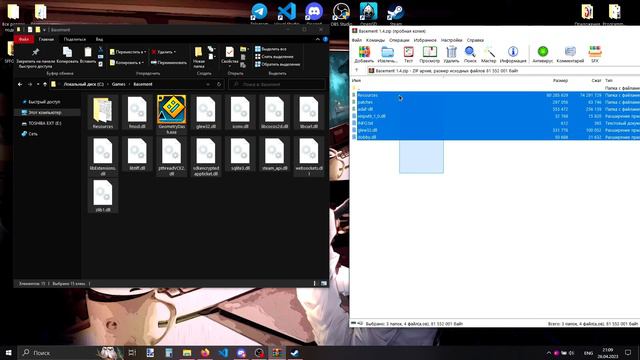Switch to Поделиться tab in Explorer
The height and width of the screenshot is (360, 640).
[x=75, y=39]
